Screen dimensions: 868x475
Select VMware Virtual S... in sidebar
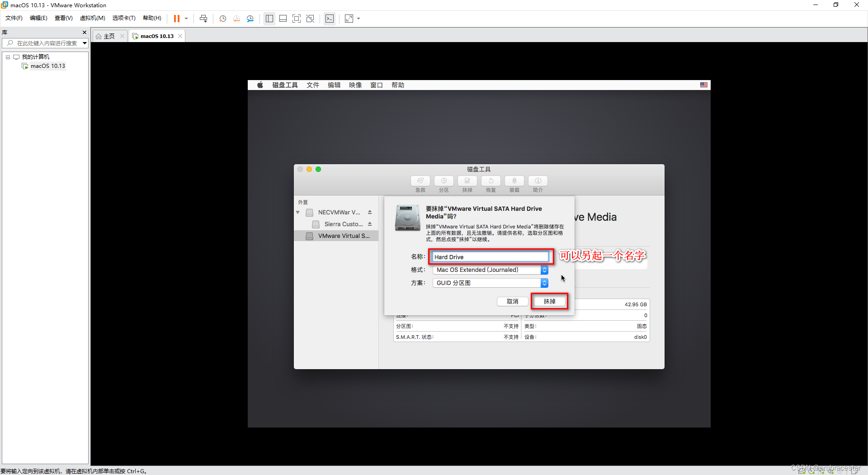336,236
